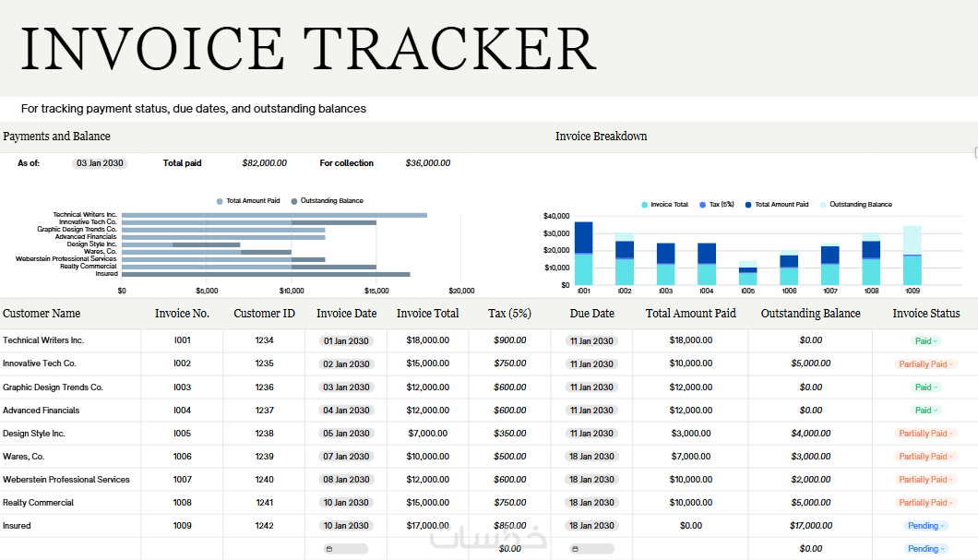Click the Invoice No. column header
Viewport: 978px width, 560px height.
[182, 314]
